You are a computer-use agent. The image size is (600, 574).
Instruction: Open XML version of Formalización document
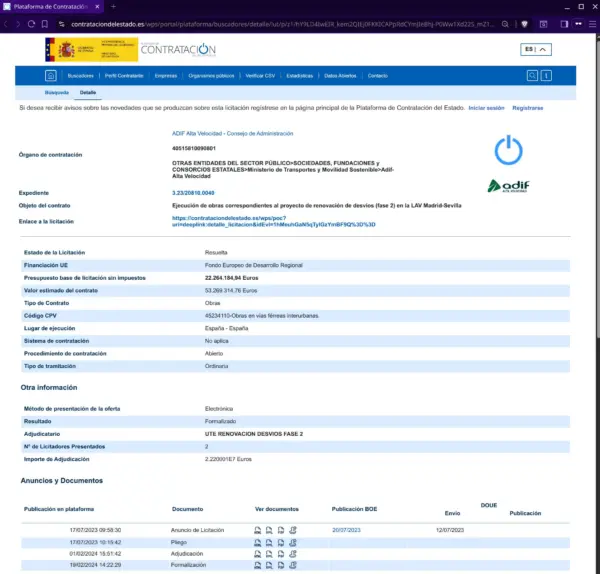[x=269, y=565]
